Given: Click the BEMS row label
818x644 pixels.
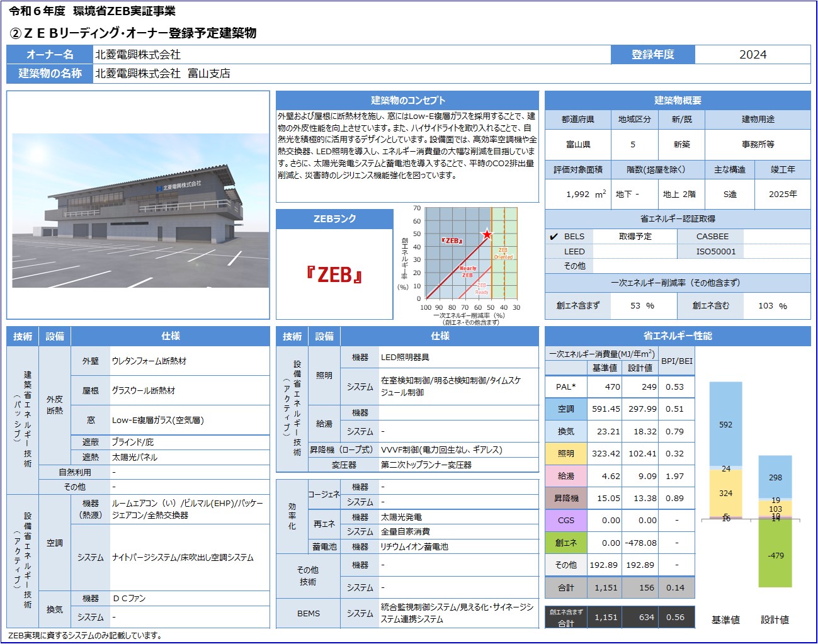Looking at the screenshot, I should click(x=309, y=614).
